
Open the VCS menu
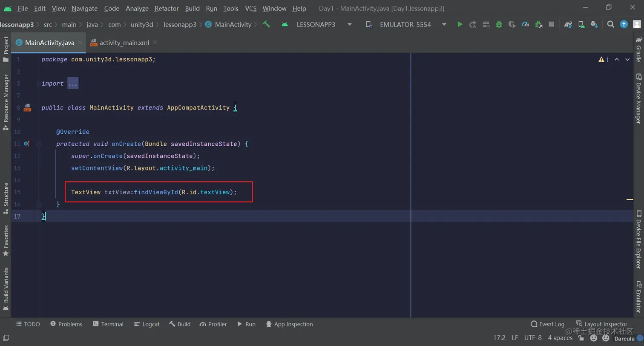[x=251, y=9]
